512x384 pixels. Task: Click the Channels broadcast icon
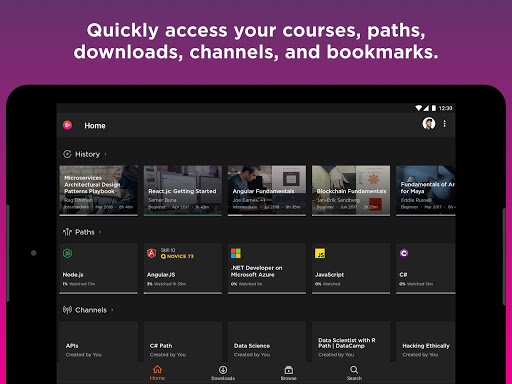coord(67,310)
